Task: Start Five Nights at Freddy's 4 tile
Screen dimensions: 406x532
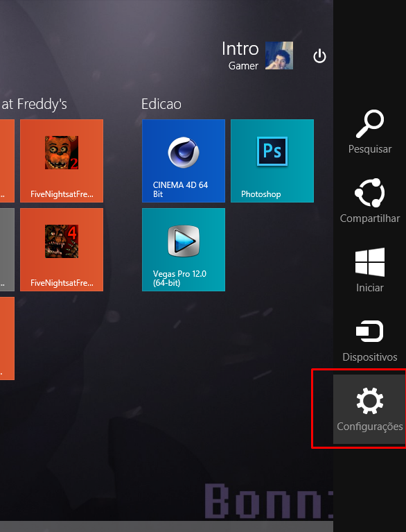Action: coord(62,250)
